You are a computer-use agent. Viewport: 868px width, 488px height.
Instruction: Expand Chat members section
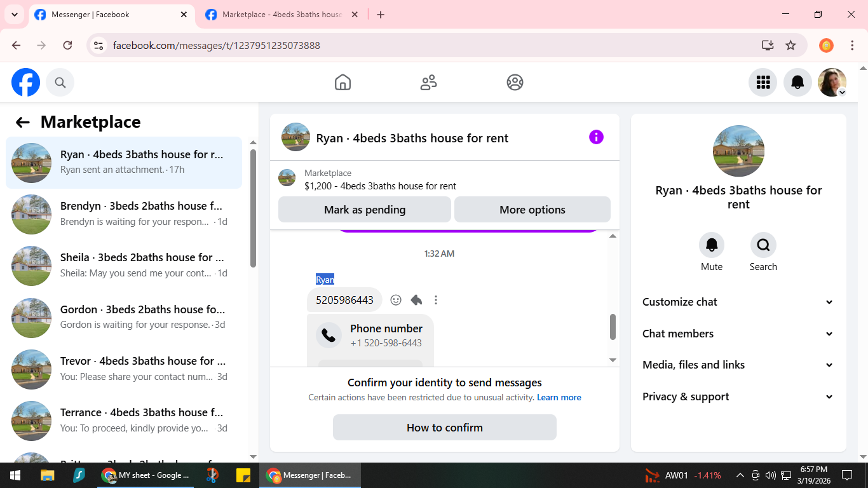click(738, 334)
